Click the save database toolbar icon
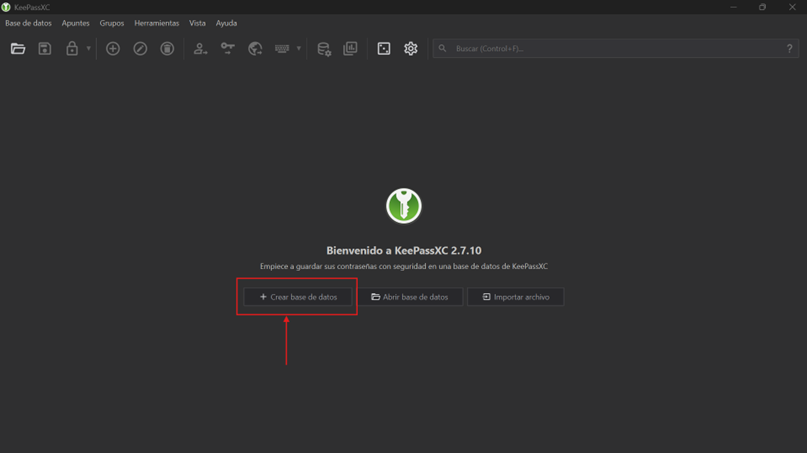Viewport: 807px width, 453px height. [45, 48]
